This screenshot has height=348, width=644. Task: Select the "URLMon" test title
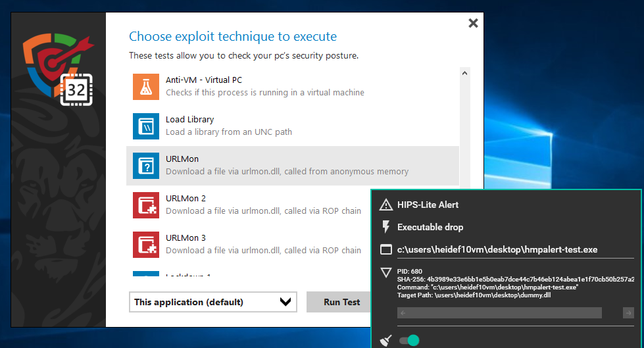(182, 159)
